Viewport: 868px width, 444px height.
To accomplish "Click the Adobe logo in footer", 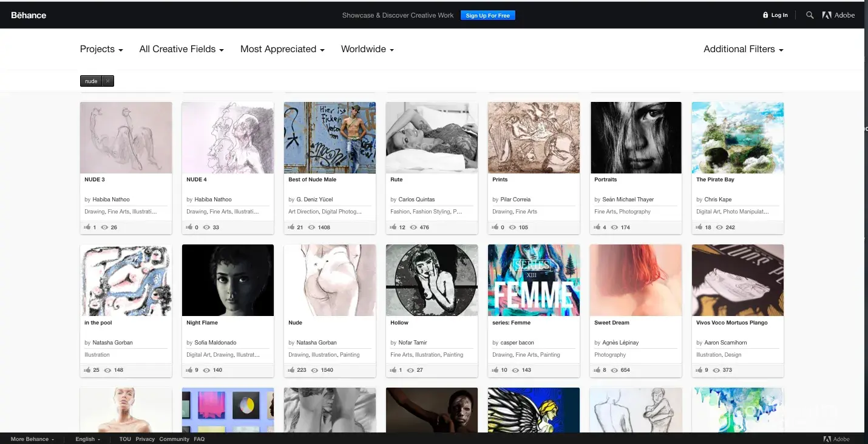I will click(x=836, y=439).
